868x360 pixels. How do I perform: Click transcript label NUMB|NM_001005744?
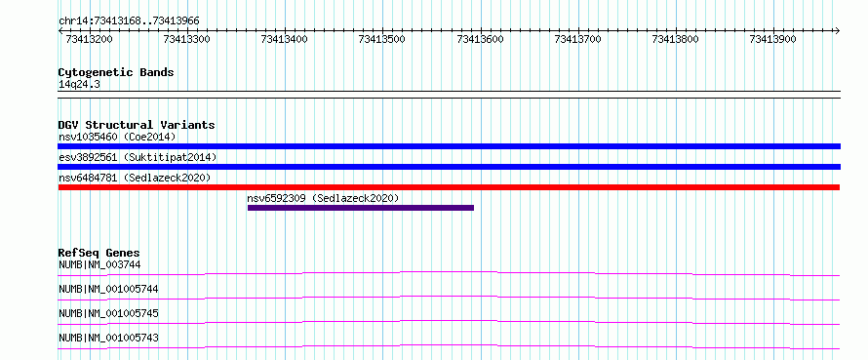[108, 289]
